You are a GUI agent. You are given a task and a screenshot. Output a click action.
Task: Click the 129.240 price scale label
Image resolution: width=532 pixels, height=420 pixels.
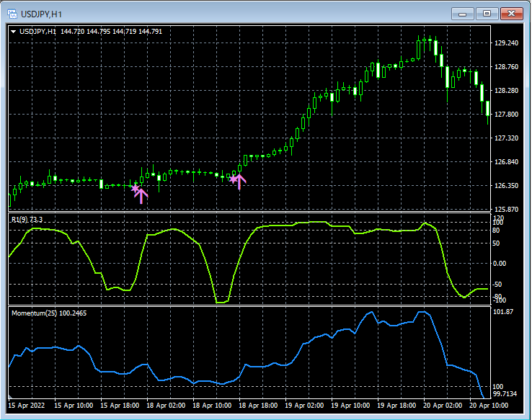[x=507, y=43]
